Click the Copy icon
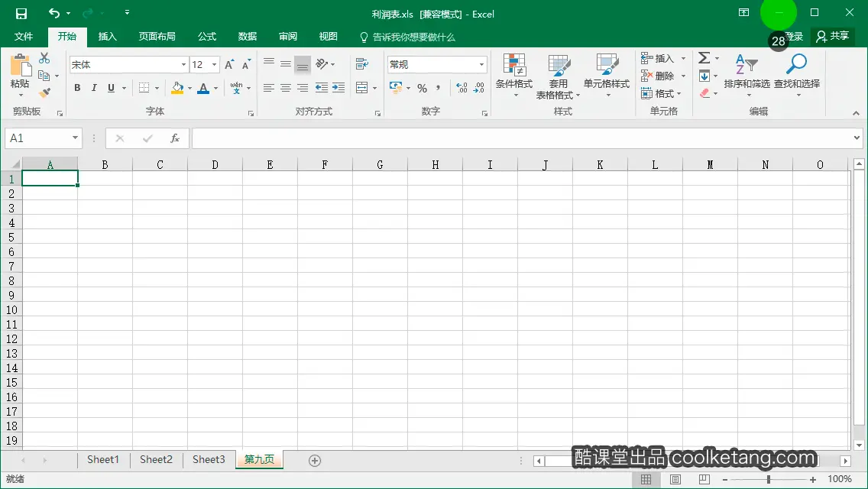The width and height of the screenshot is (868, 489). [44, 76]
